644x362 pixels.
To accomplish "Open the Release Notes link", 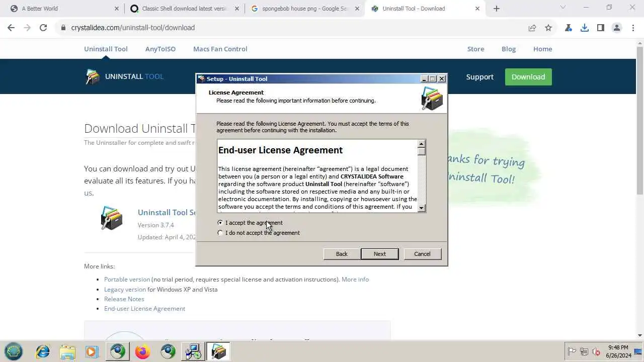I will point(124,299).
